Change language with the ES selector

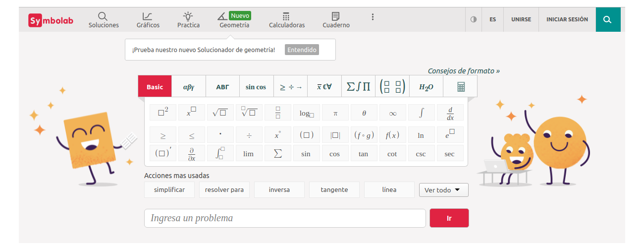click(492, 20)
